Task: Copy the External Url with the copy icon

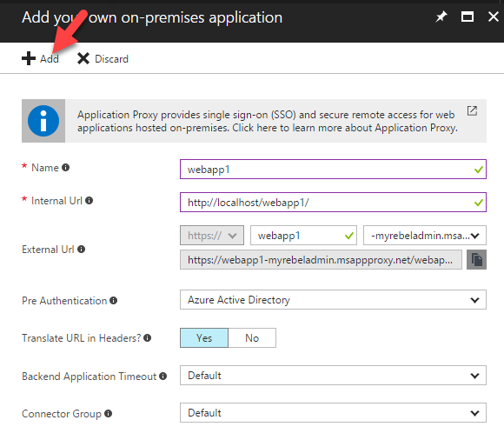Action: tap(476, 259)
